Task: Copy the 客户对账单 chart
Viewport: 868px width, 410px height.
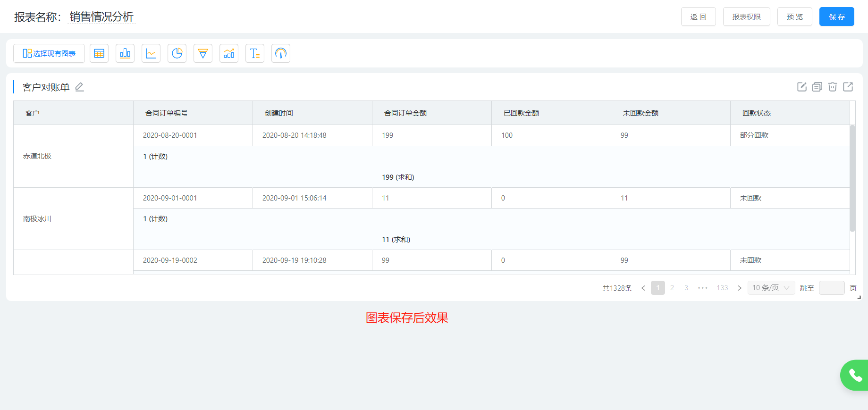Action: (x=817, y=87)
